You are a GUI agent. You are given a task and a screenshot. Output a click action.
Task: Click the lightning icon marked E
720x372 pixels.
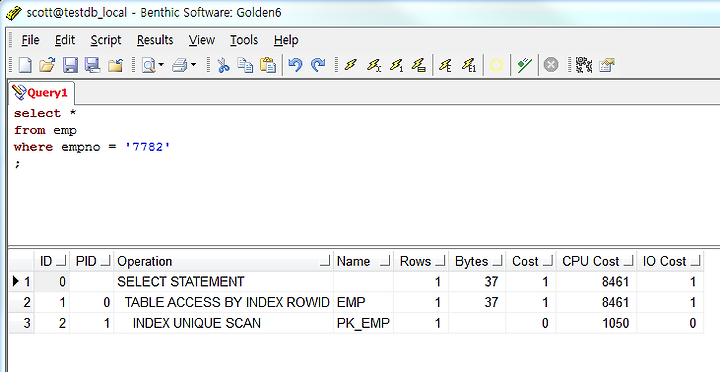click(445, 65)
